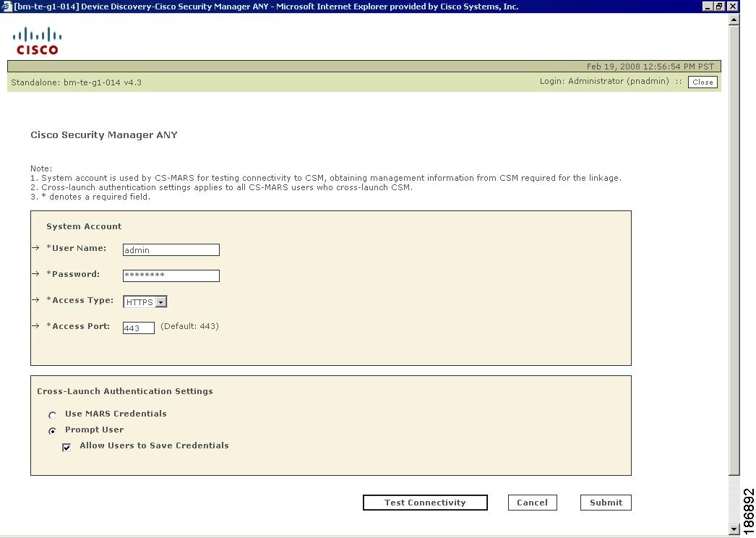This screenshot has width=756, height=538.
Task: Click the '(Default: 443)' hint text
Action: (189, 326)
